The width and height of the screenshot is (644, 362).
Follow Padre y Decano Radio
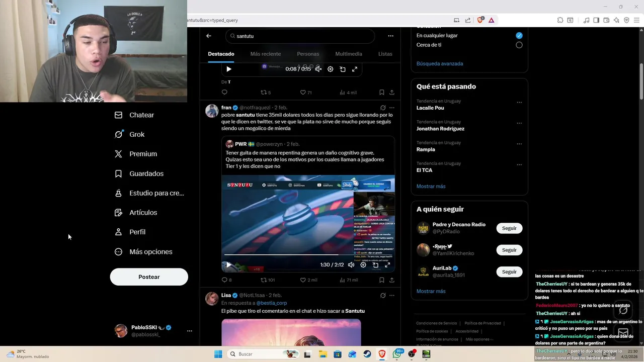pyautogui.click(x=509, y=228)
